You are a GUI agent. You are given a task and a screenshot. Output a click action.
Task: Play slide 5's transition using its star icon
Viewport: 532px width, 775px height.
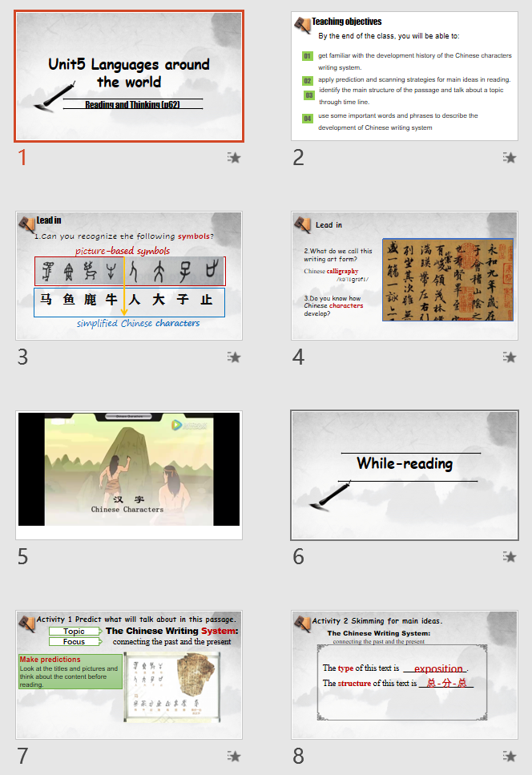point(233,557)
